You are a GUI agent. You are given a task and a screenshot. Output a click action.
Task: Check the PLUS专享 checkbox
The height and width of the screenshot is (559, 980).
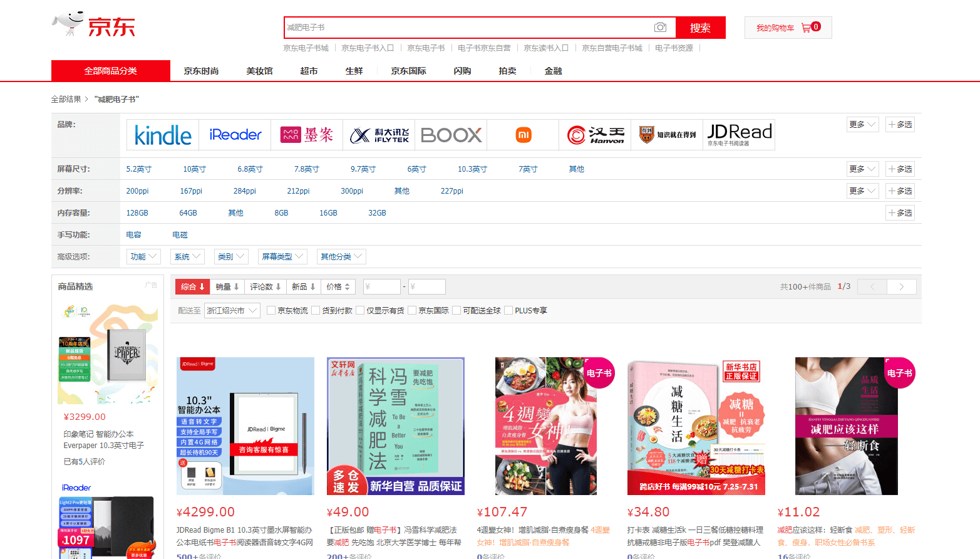click(508, 310)
